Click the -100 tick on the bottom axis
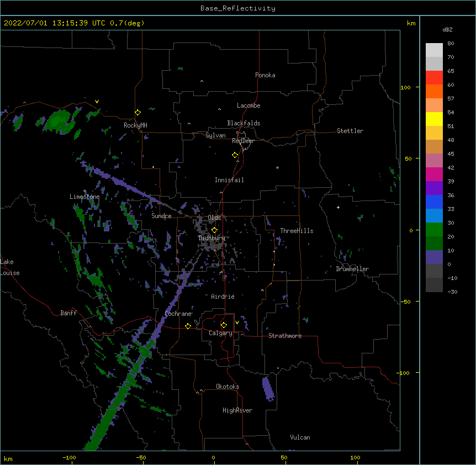476x465 pixels. pos(69,457)
